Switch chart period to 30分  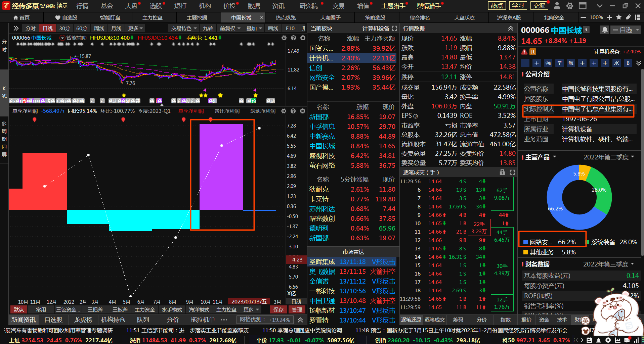(x=65, y=29)
